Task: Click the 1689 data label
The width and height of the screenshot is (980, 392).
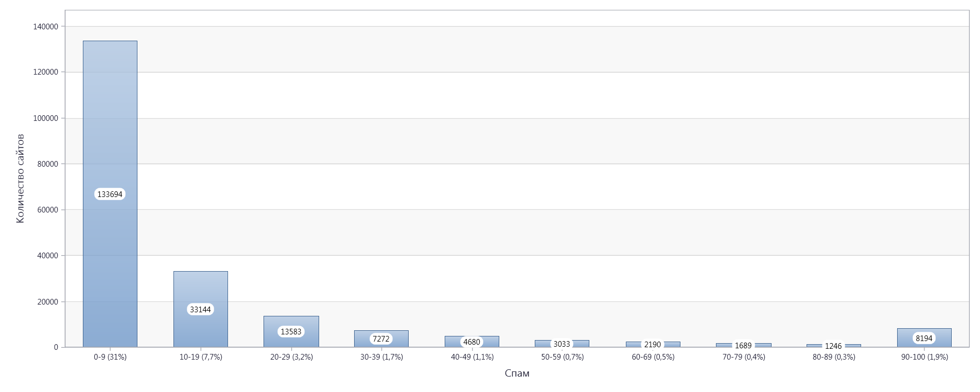Action: tap(743, 346)
